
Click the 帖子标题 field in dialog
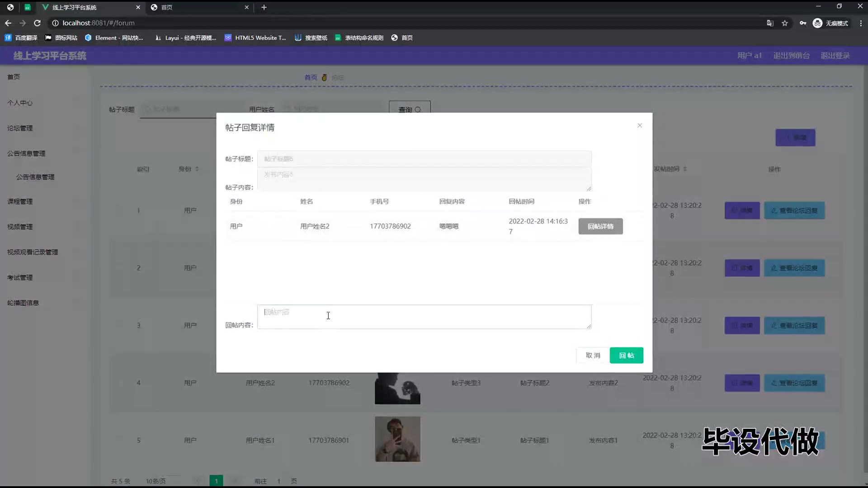pyautogui.click(x=424, y=159)
